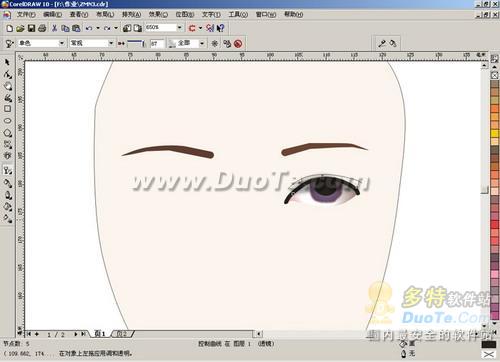Switch to the Page 1 tab
Screen dimensions: 500x362
[x=100, y=333]
